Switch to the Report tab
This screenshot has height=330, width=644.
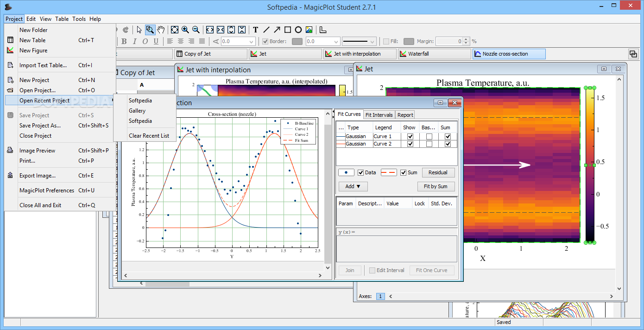[405, 114]
